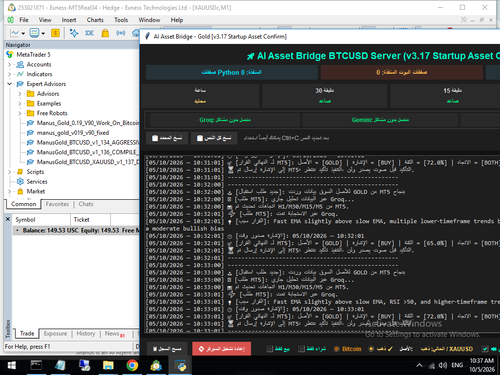Click the Accounts people icon in Navigator
Image resolution: width=500 pixels, height=375 pixels.
pos(20,64)
